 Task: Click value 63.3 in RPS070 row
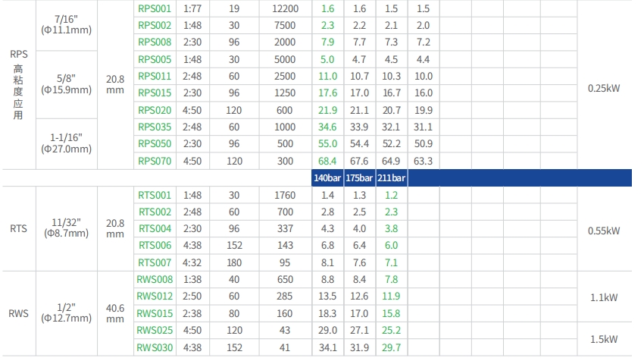pos(423,162)
